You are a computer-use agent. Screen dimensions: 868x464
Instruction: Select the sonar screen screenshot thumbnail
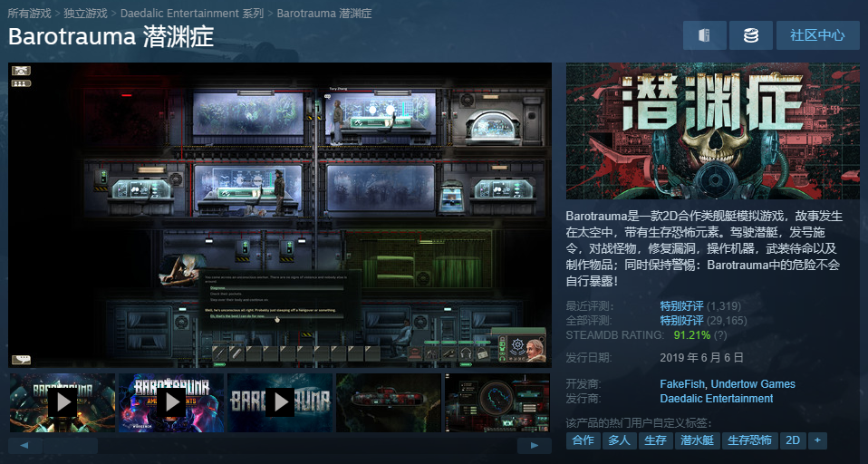point(497,402)
